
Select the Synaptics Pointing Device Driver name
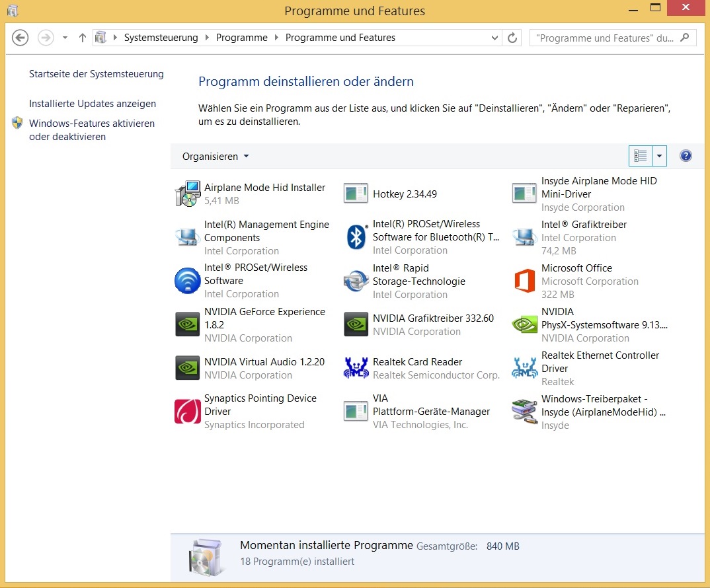tap(260, 405)
